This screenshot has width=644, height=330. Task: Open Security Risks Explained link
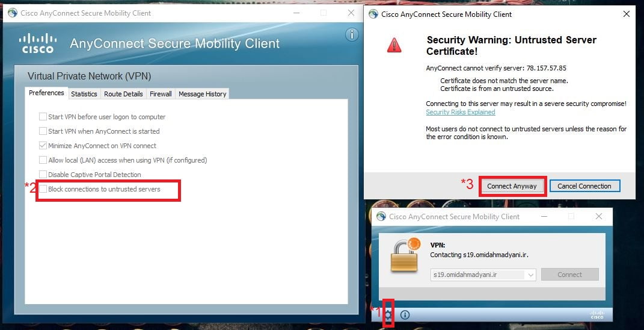click(460, 112)
